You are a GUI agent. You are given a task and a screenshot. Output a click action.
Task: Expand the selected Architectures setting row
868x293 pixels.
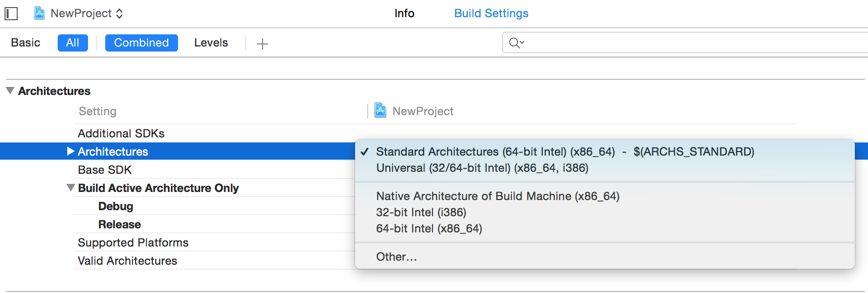pos(71,152)
